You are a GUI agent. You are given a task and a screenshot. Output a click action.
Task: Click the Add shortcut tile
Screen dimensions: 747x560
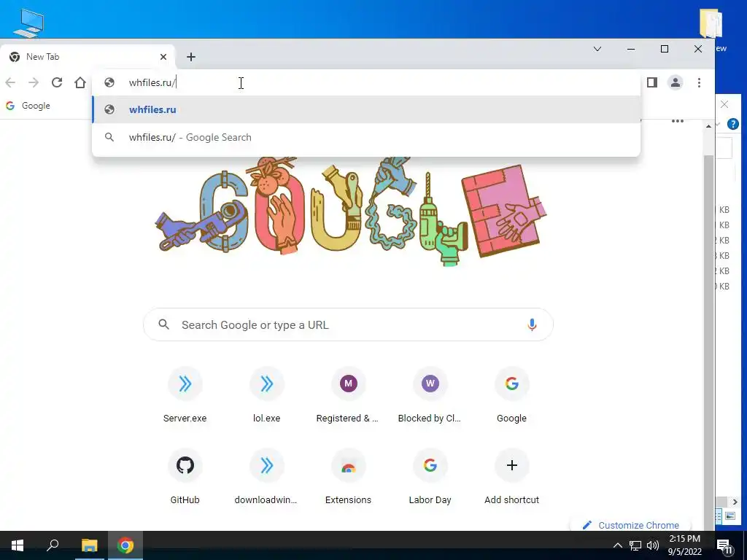coord(511,477)
